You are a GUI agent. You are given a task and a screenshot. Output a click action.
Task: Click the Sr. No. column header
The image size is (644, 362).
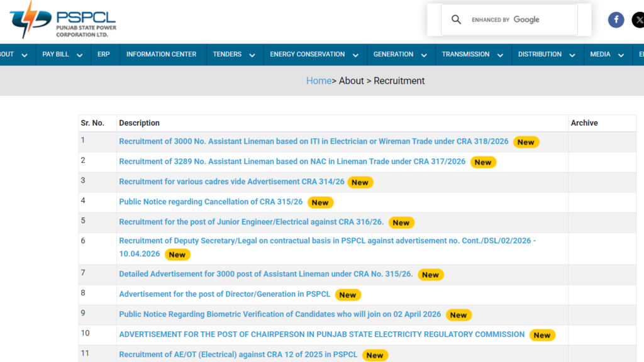(92, 123)
